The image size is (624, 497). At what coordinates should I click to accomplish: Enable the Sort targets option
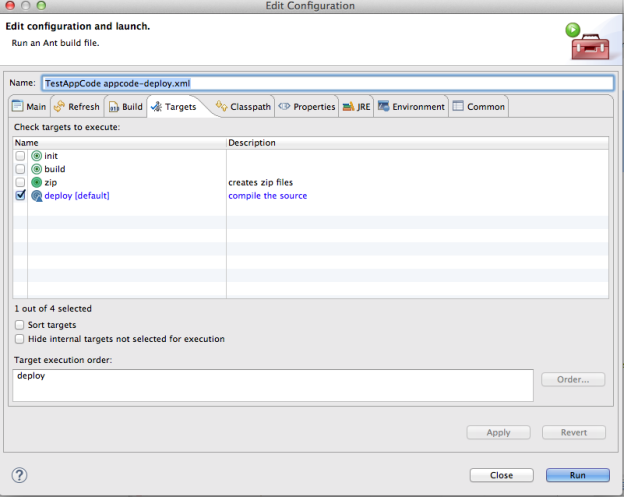click(x=21, y=325)
